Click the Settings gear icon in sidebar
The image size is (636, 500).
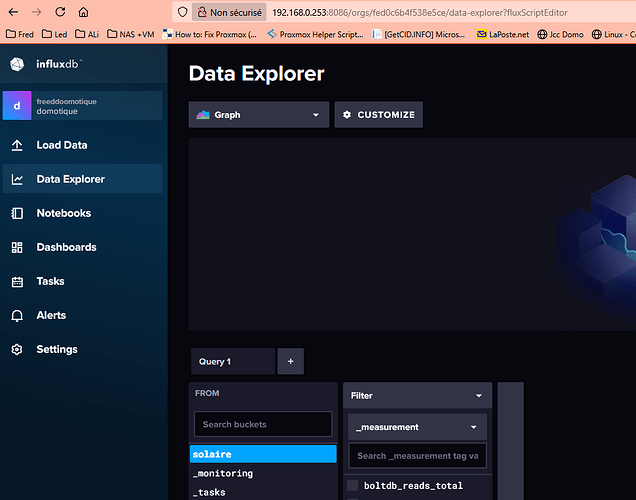point(17,350)
